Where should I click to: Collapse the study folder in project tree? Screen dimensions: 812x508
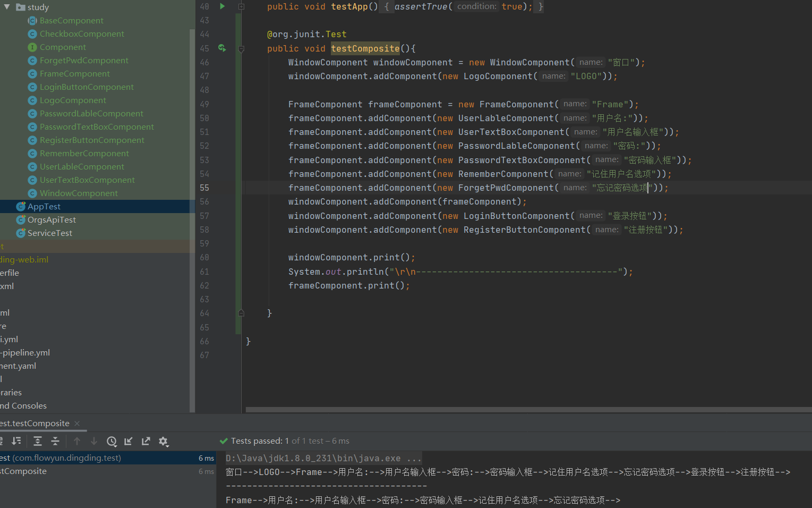click(x=7, y=7)
